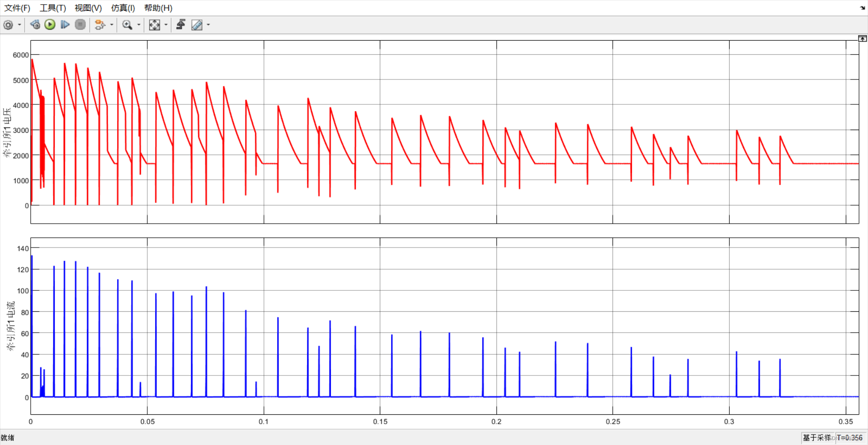
Task: Click the 牵引所1电流 y-axis label
Action: point(10,326)
